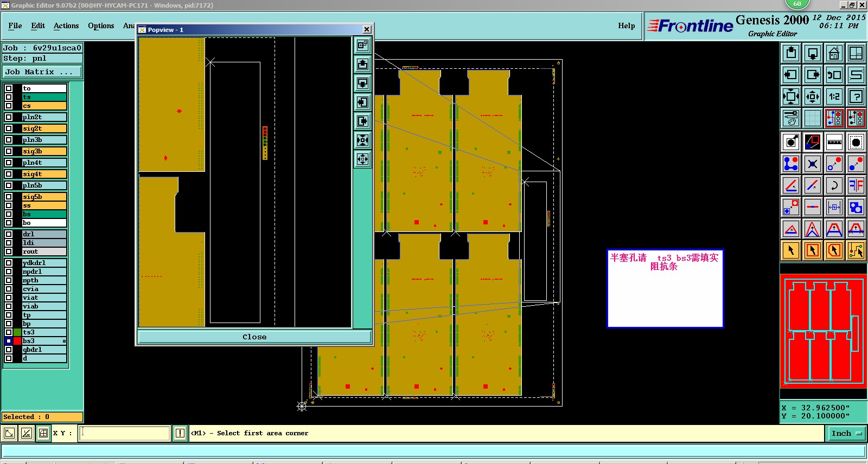Viewport: 868px width, 464px height.
Task: Click the X Y coordinate input field
Action: (x=125, y=433)
